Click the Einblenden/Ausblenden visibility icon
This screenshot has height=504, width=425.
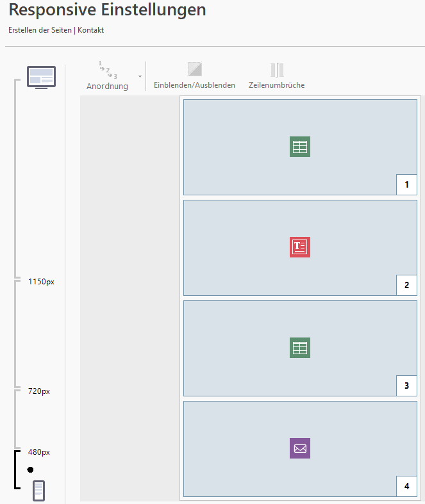(x=194, y=69)
